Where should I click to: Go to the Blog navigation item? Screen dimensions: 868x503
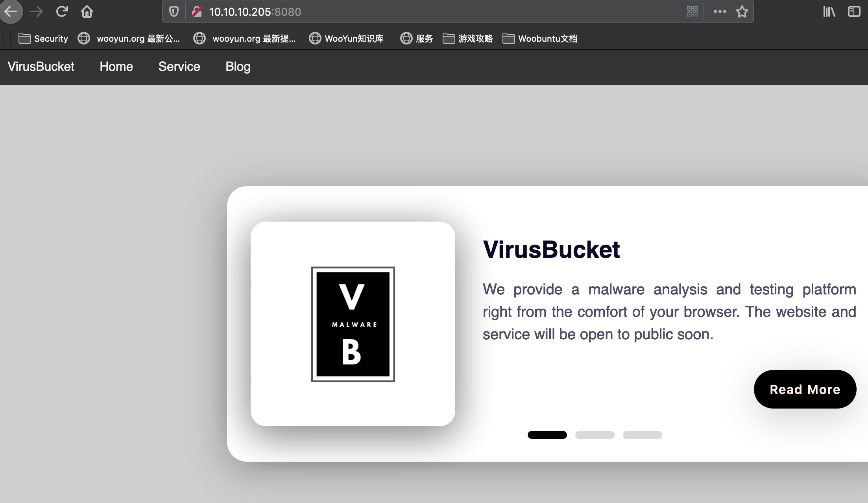238,67
